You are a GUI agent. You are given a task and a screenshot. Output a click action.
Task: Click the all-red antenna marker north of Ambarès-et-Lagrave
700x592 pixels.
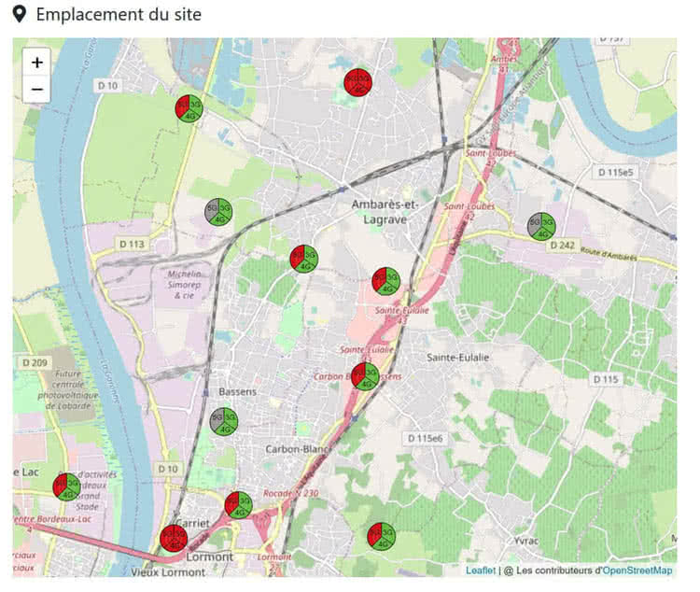[357, 83]
